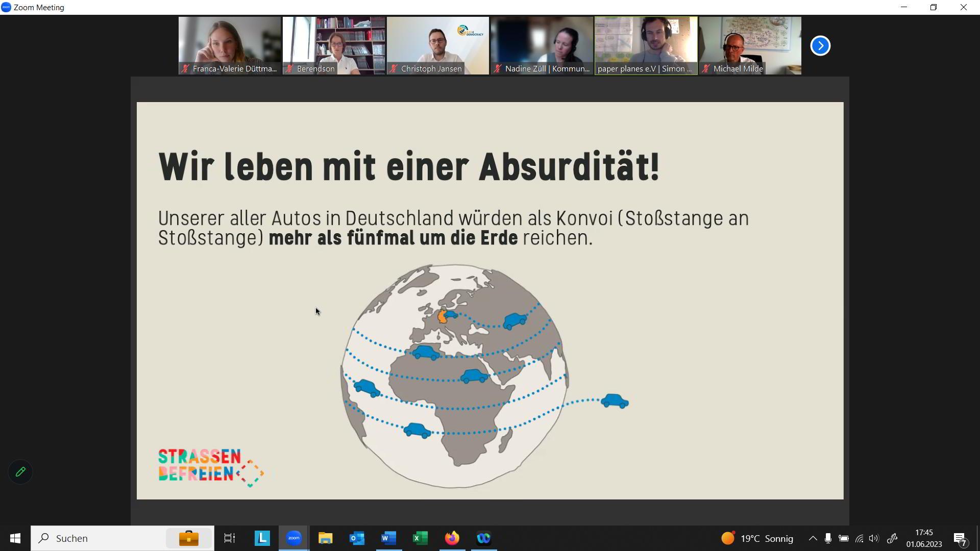Select Berendson's video thumbnail

[x=334, y=46]
